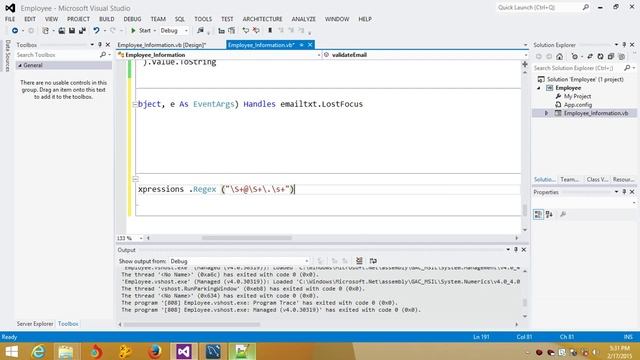Click the Toggle Bookmark toolbar icon

[x=270, y=31]
